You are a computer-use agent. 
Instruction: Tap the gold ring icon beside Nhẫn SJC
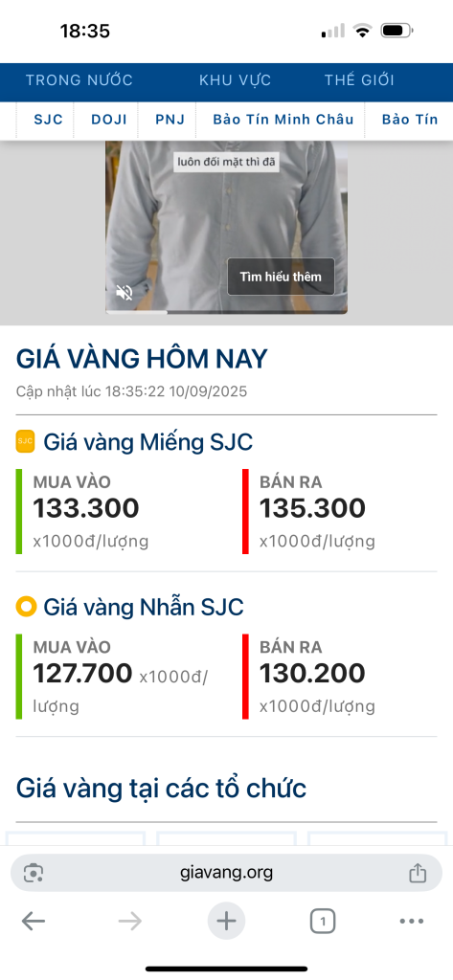[x=26, y=606]
